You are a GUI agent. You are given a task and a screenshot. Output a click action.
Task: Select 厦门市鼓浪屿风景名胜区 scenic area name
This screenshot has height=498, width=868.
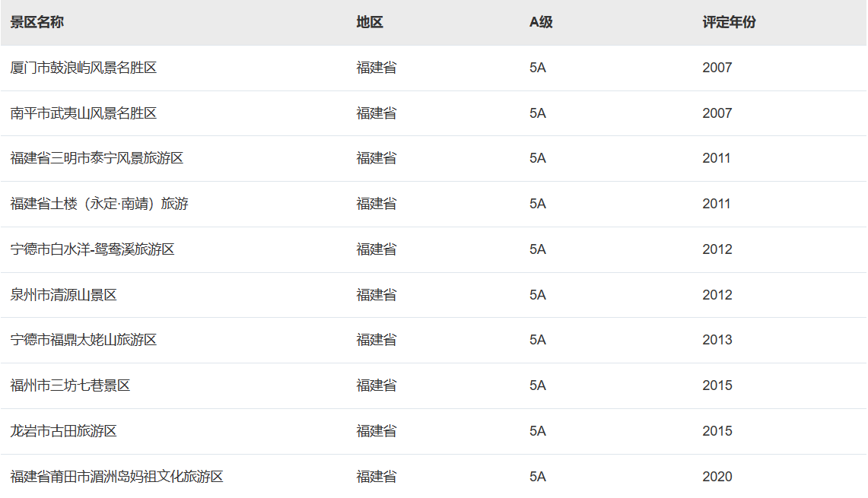point(84,68)
